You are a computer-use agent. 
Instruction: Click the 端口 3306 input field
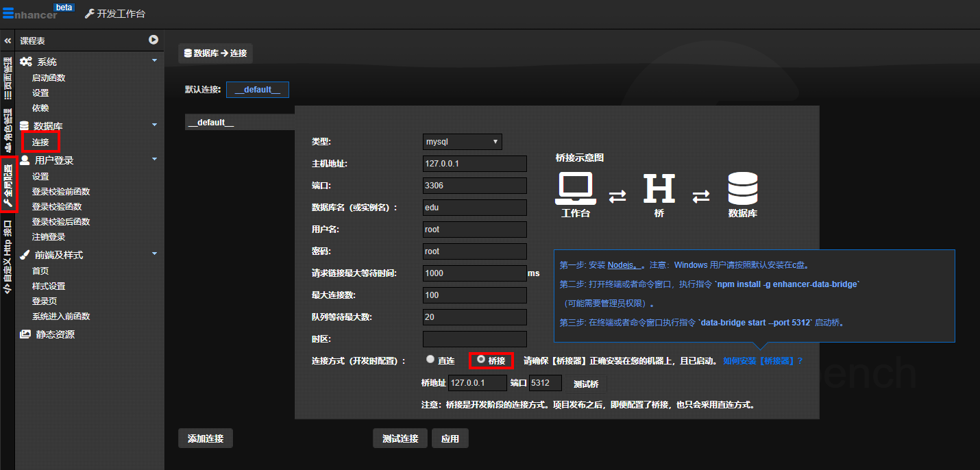[475, 186]
